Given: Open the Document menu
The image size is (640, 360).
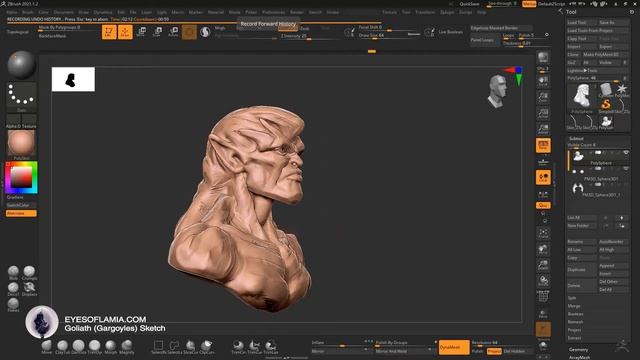Looking at the screenshot, I should 64,12.
